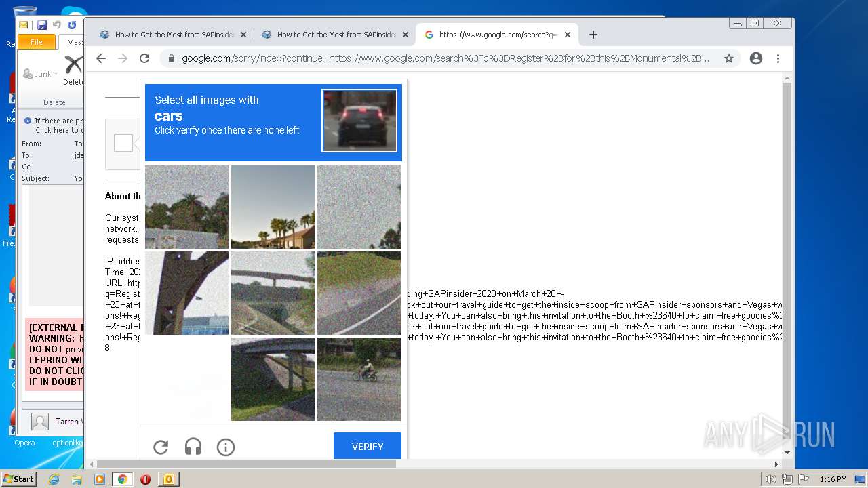Click the reCAPTCHA reload challenge icon
The width and height of the screenshot is (868, 488).
(161, 447)
